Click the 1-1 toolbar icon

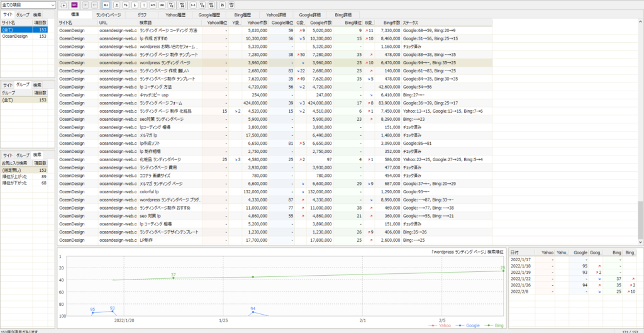(x=194, y=5)
